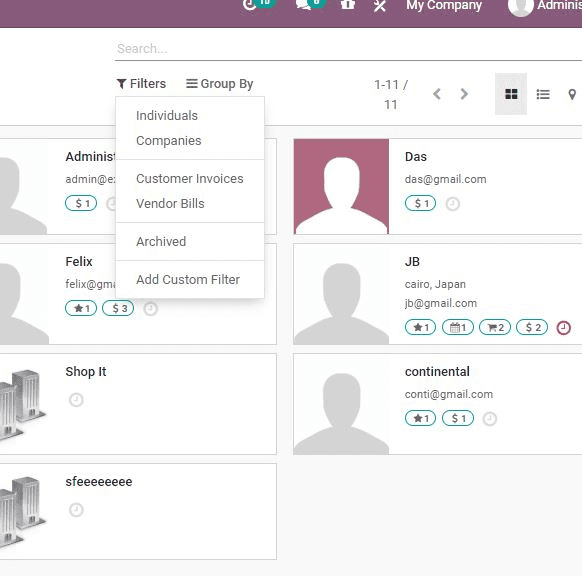Click jb@gmail.com email text
582x576 pixels.
pyautogui.click(x=441, y=303)
